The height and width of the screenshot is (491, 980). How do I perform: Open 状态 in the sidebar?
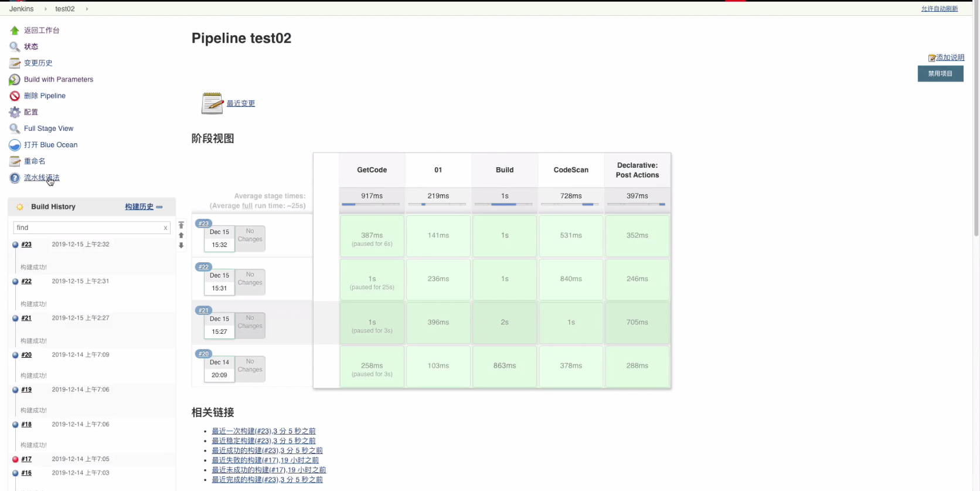point(31,47)
